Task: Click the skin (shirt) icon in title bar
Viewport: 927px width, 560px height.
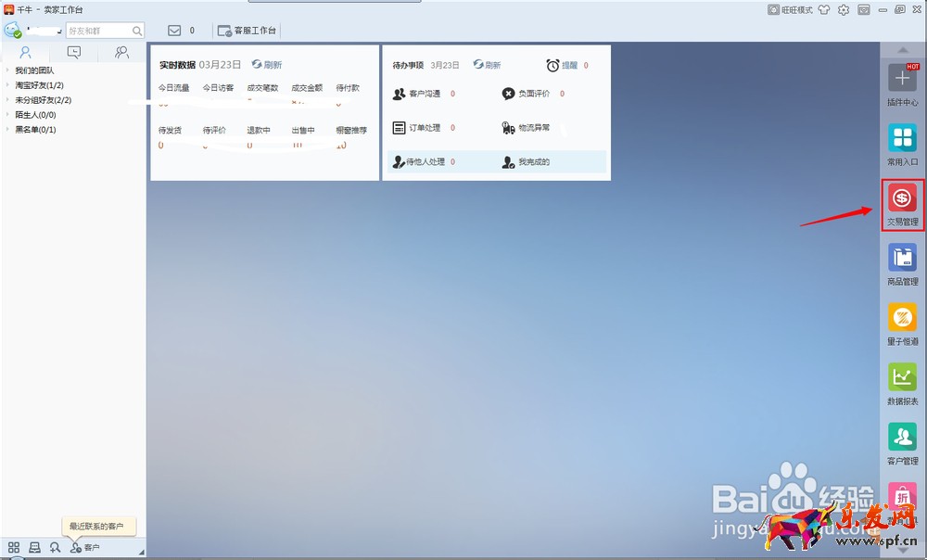Action: 823,10
